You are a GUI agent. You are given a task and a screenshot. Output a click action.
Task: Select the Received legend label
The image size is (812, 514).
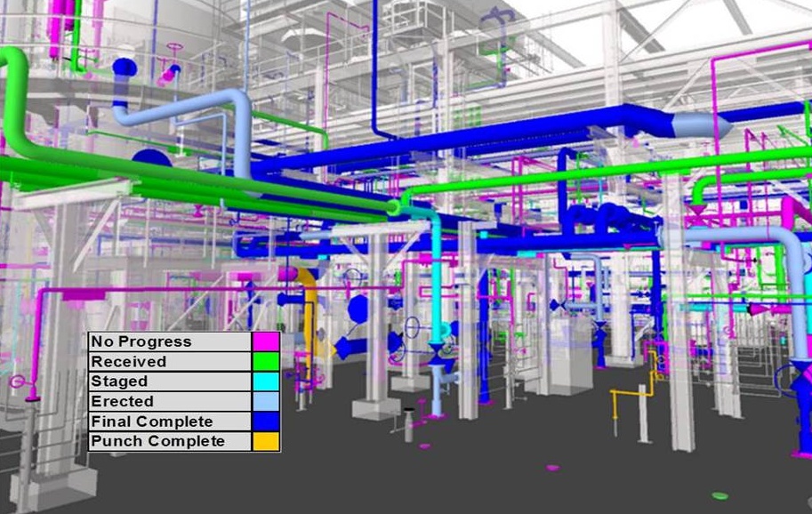tap(128, 362)
